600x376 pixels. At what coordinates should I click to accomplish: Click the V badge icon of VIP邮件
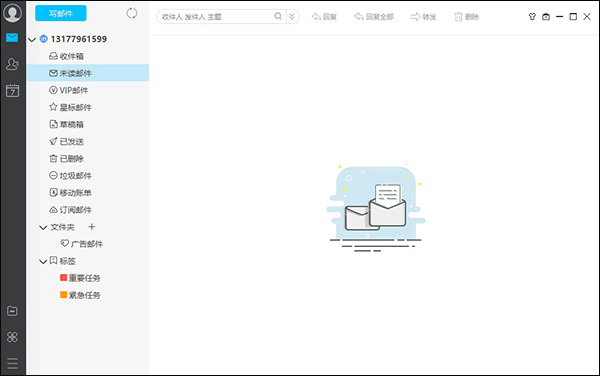(53, 90)
